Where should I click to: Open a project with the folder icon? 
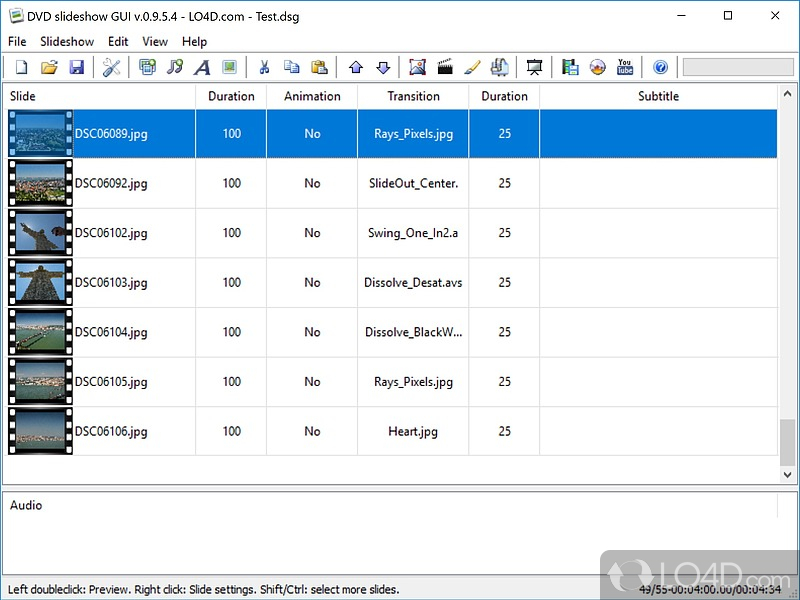[x=49, y=67]
